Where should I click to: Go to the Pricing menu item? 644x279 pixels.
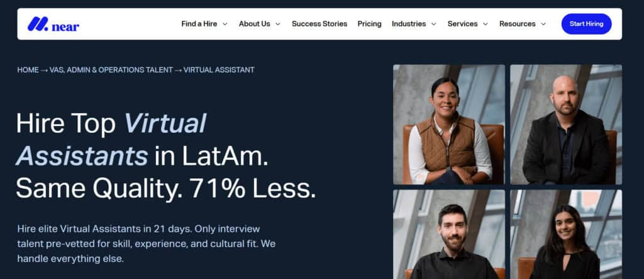tap(369, 24)
